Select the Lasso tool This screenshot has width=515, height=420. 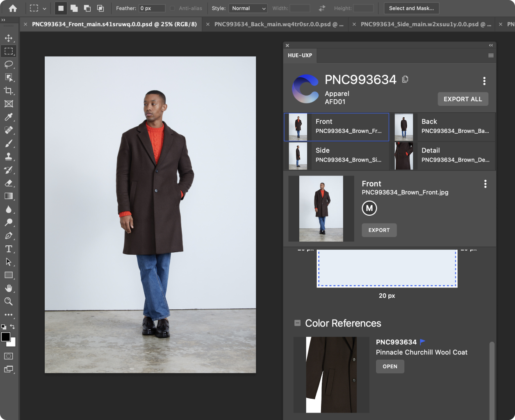(9, 64)
